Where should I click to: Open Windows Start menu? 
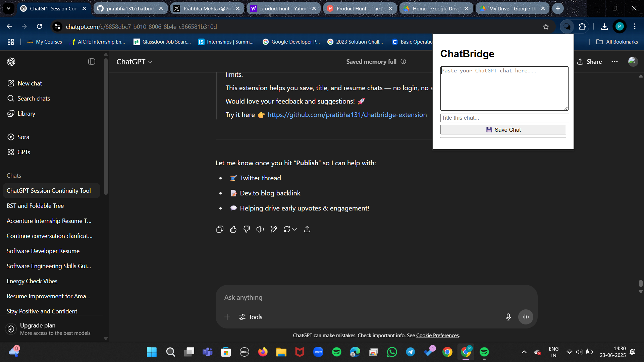tap(152, 352)
